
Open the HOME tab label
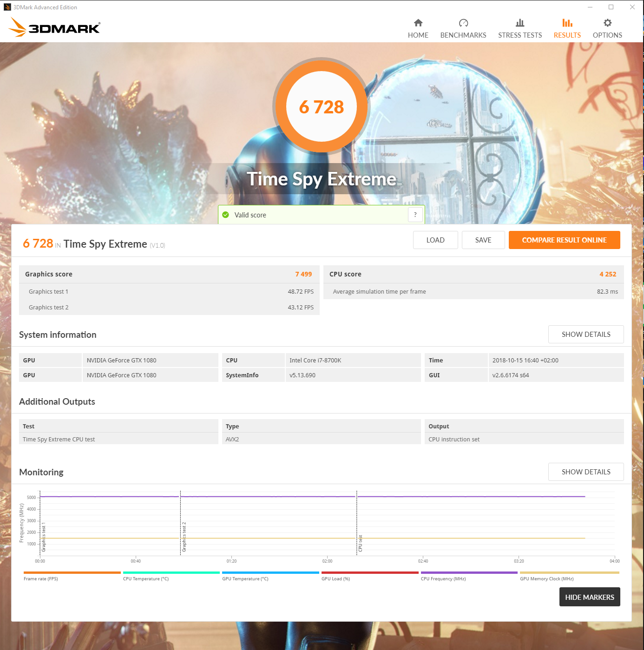[x=418, y=35]
